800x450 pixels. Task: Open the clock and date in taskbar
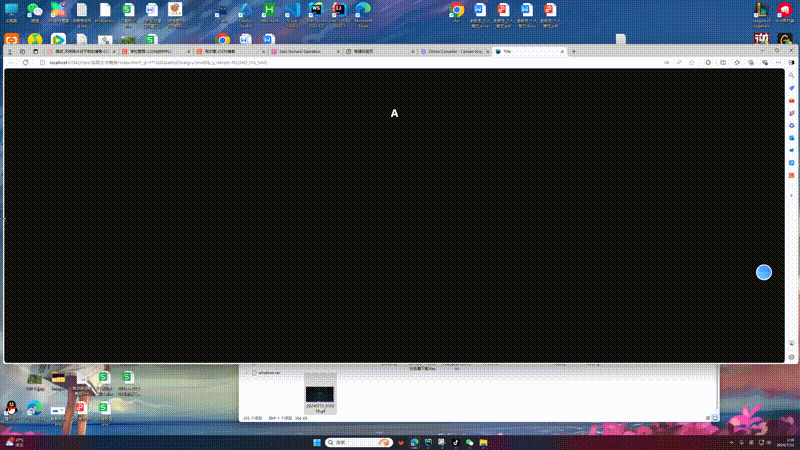(785, 442)
